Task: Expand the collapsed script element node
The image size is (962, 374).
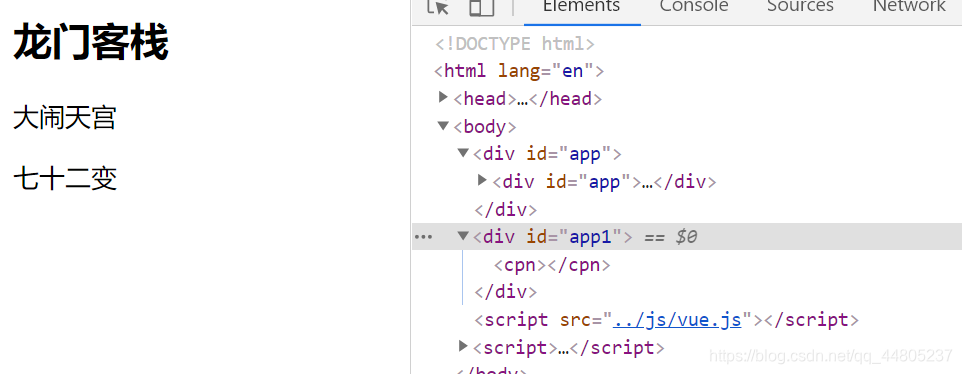Action: point(463,346)
